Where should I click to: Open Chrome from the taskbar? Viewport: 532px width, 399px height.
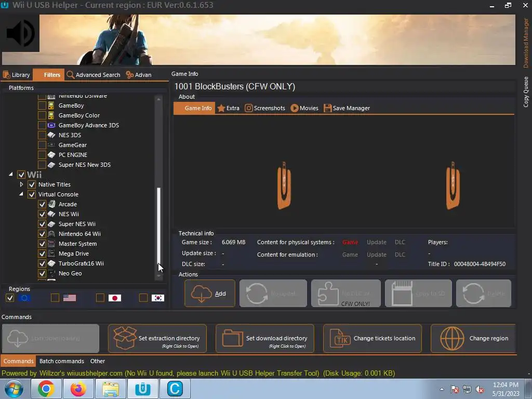point(46,389)
